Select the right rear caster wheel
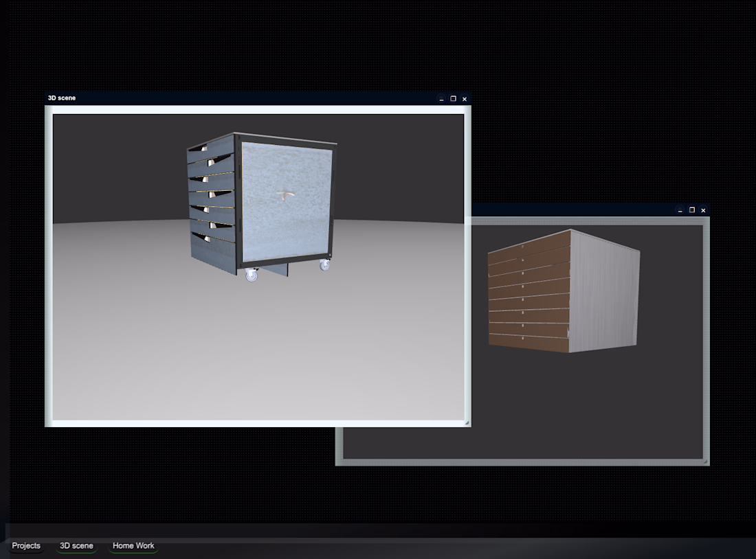The width and height of the screenshot is (756, 559). point(325,264)
